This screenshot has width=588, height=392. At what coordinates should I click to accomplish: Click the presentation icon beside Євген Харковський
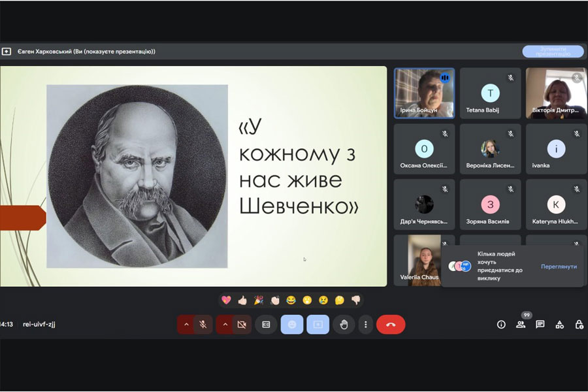point(7,52)
